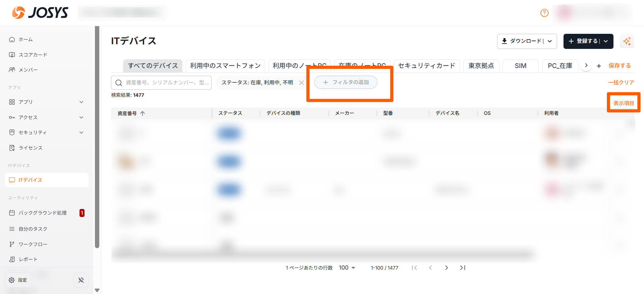Jump to the last page icon
The image size is (644, 294).
click(x=463, y=268)
